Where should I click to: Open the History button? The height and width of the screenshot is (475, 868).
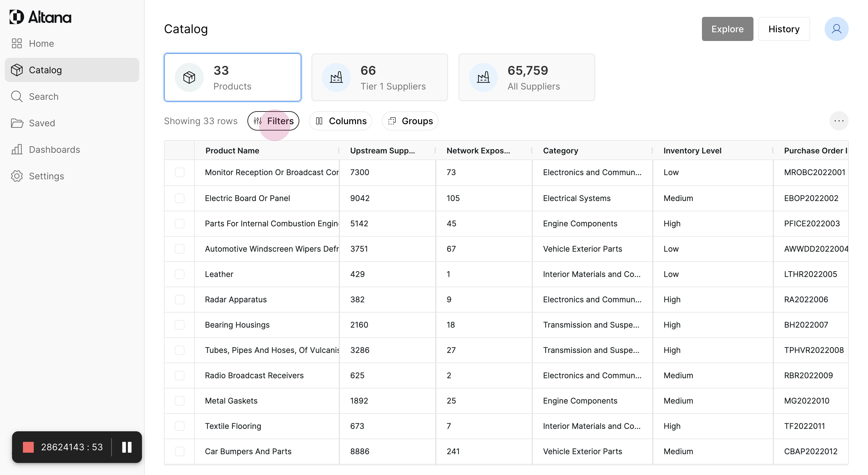coord(784,29)
